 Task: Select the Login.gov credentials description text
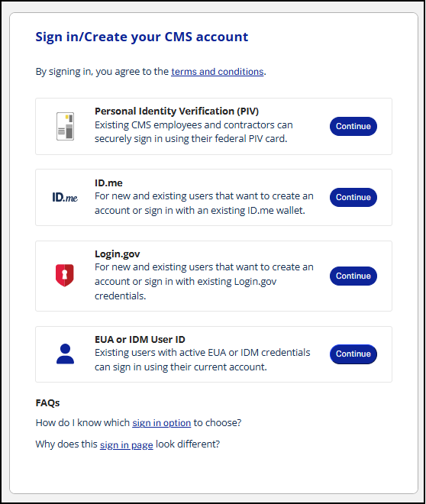coord(204,282)
